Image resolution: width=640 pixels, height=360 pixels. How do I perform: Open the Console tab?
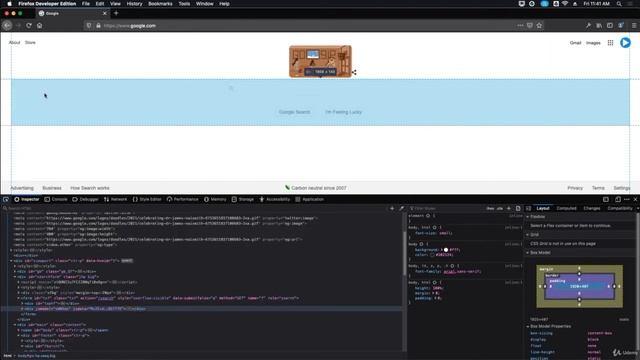(56, 200)
